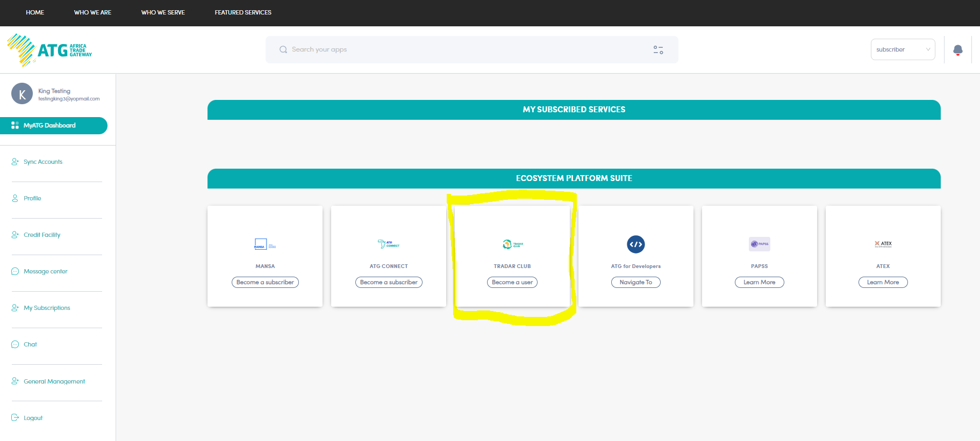Viewport: 980px width, 441px height.
Task: Open FEATURED SERVICES menu item
Action: pos(243,12)
